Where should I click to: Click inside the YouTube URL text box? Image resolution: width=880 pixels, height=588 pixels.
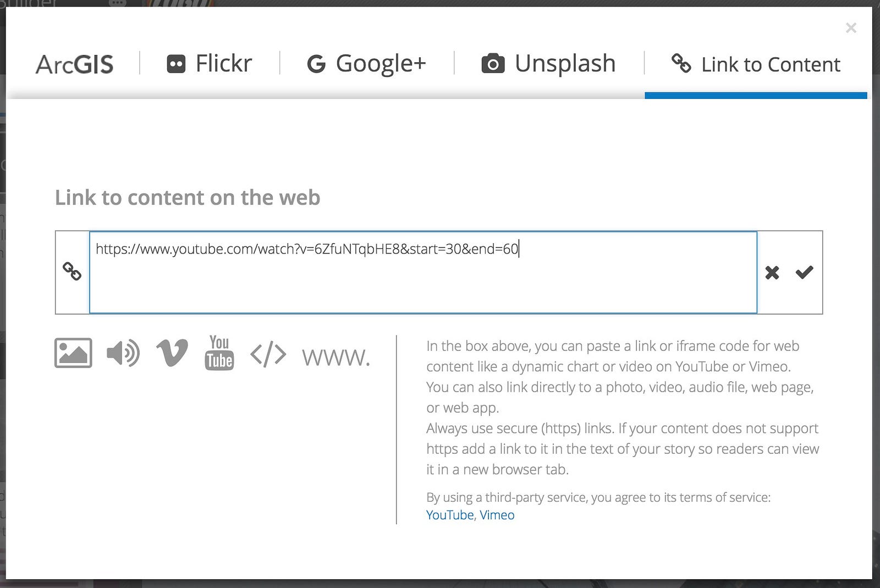[x=423, y=272]
